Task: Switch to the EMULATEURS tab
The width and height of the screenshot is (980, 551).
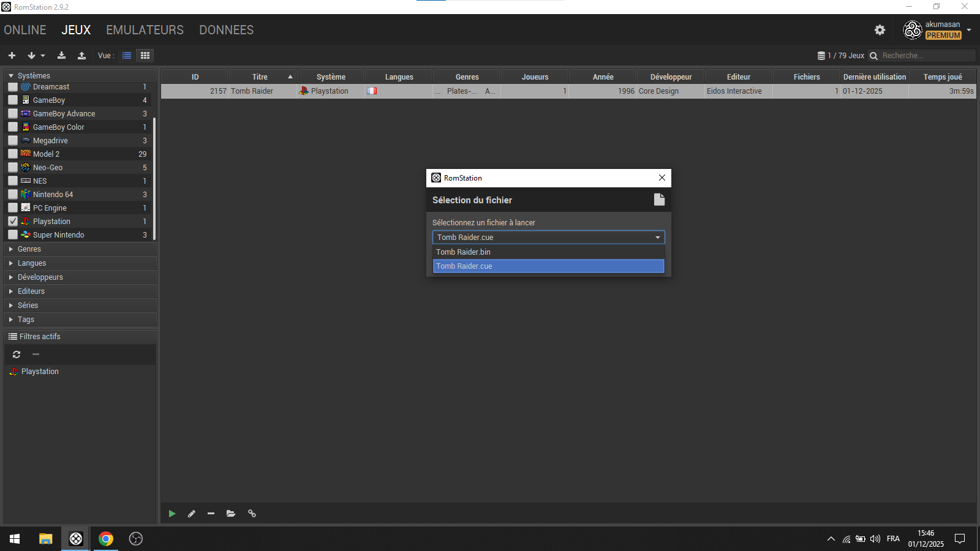Action: (x=145, y=30)
